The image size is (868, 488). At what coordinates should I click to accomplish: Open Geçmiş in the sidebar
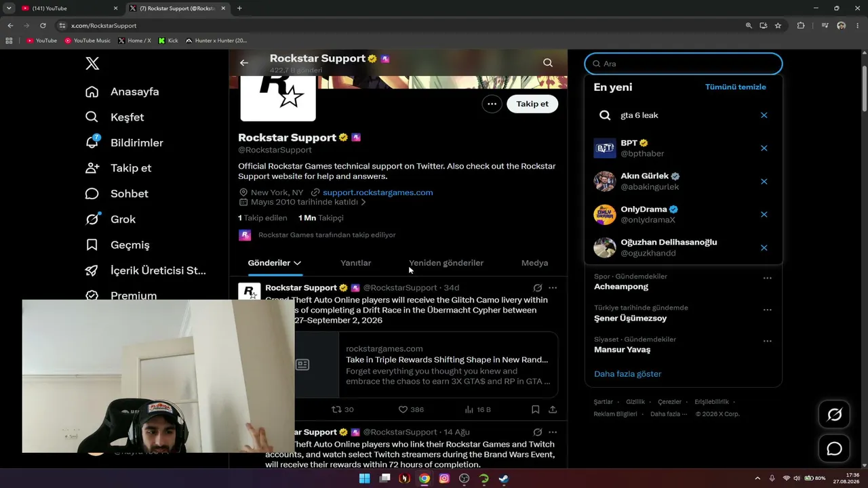tap(117, 245)
